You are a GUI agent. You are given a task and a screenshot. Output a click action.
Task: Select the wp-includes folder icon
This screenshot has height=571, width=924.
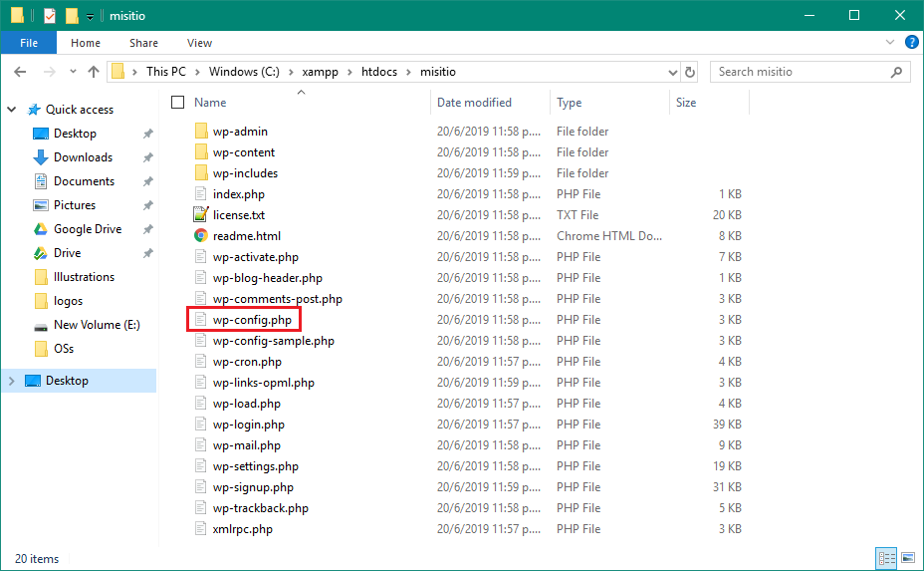(201, 172)
